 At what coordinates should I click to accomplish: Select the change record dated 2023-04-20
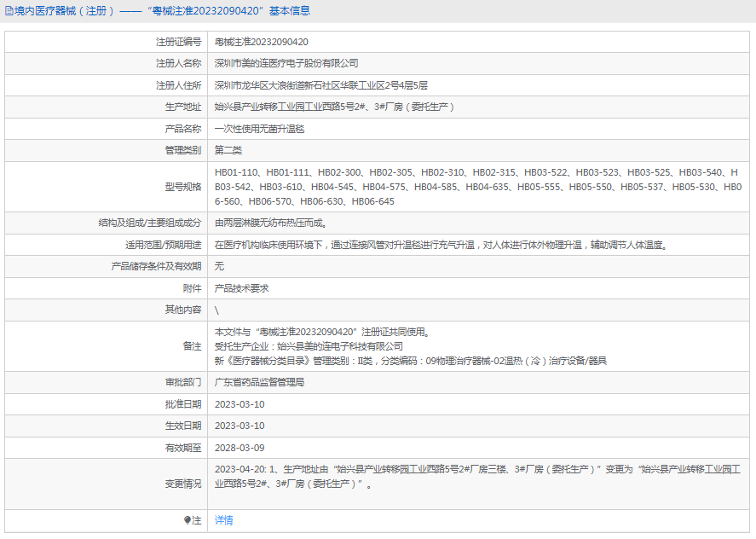477,477
